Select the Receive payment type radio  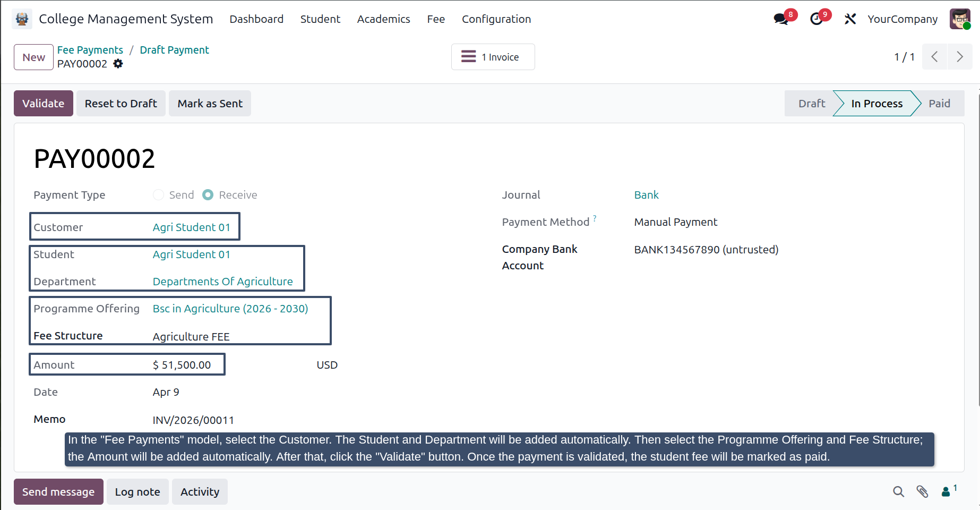coord(208,195)
